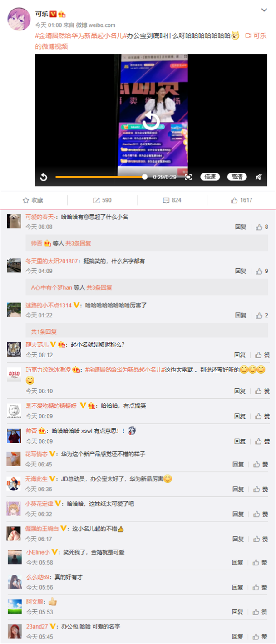Click the video progress slider handle
Screen dimensions: 276x644
pyautogui.click(x=145, y=177)
